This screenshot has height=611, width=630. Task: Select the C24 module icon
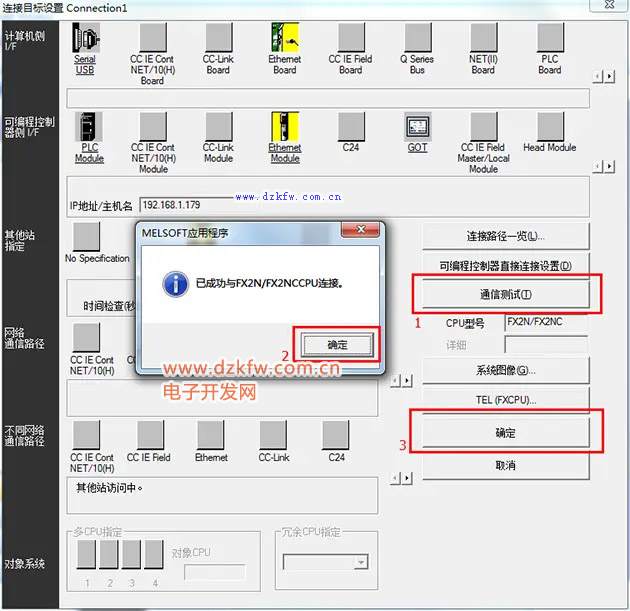tap(351, 126)
